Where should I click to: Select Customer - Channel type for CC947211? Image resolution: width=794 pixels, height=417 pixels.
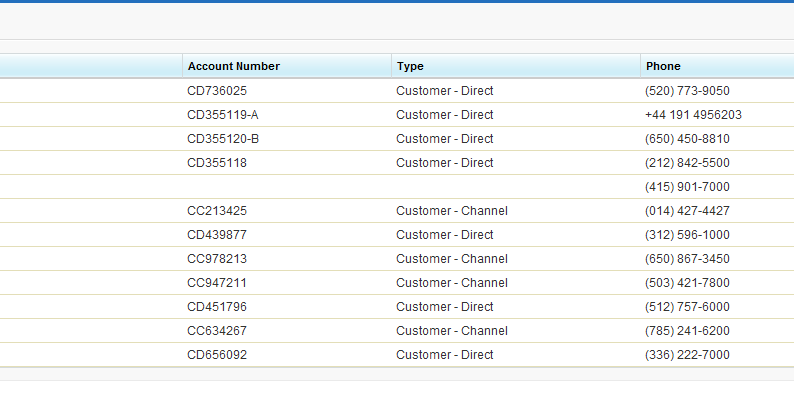click(x=452, y=283)
